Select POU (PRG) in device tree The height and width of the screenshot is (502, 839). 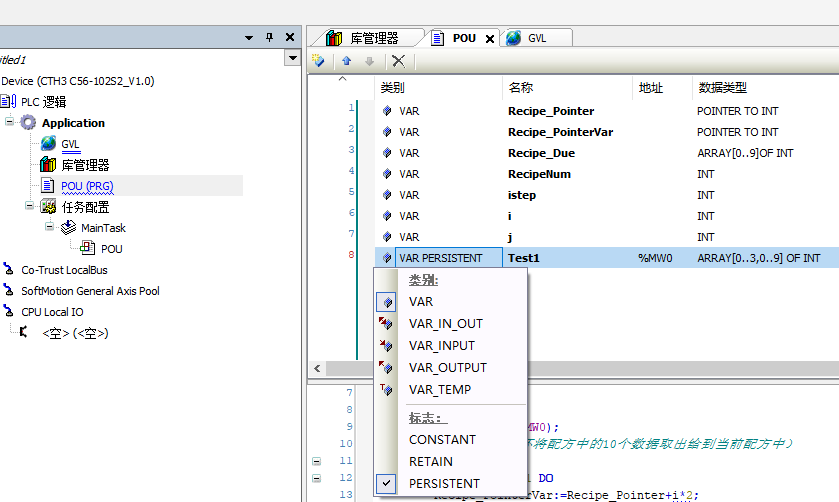point(87,186)
